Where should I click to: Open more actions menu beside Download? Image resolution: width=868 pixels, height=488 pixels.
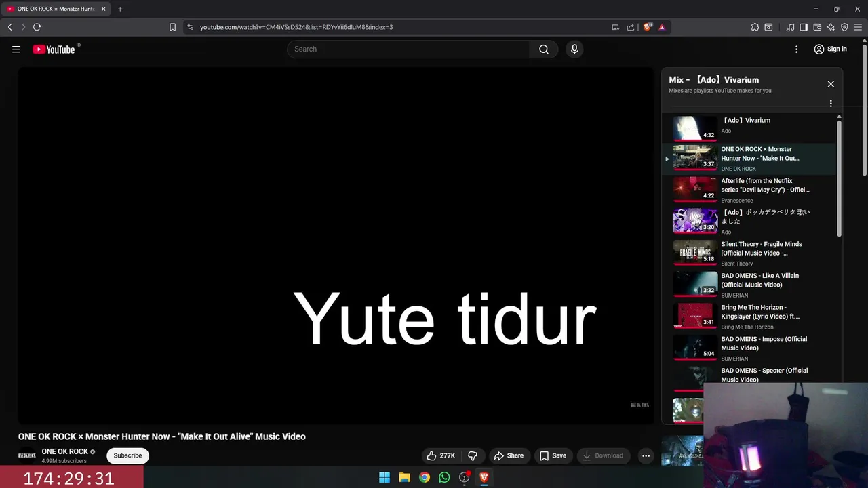click(646, 455)
